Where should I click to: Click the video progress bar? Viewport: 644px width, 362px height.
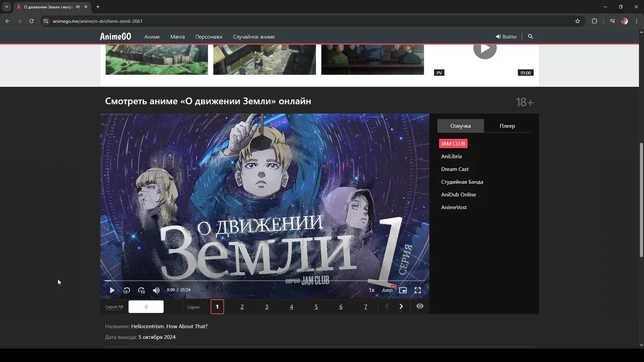(x=265, y=281)
